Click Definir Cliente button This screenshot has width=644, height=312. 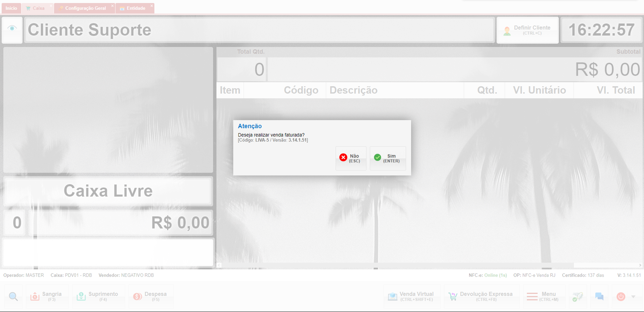(527, 30)
